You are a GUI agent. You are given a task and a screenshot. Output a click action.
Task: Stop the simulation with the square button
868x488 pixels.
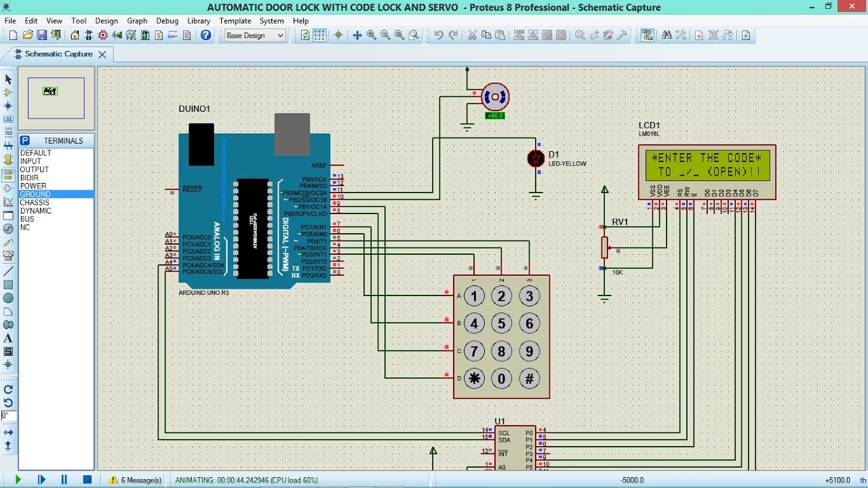[87, 479]
